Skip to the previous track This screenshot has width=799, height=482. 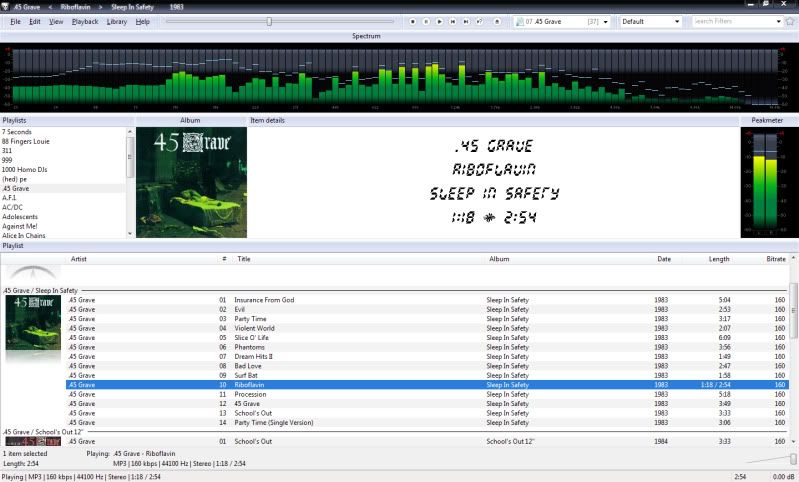click(452, 21)
